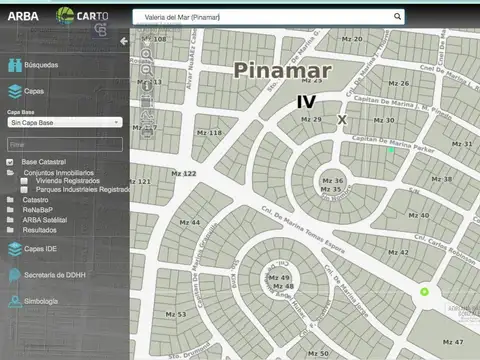Click the Mz 30 block label
The width and height of the screenshot is (480, 360).
384,120
